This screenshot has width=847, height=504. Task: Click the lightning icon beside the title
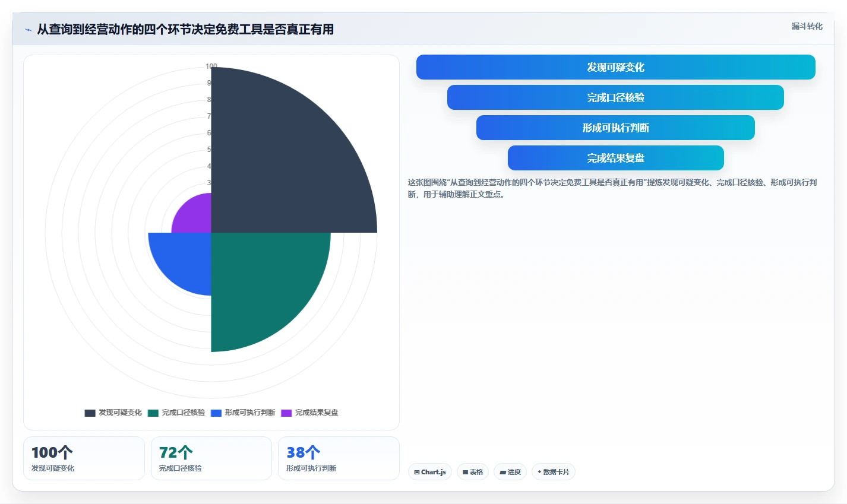pyautogui.click(x=28, y=30)
